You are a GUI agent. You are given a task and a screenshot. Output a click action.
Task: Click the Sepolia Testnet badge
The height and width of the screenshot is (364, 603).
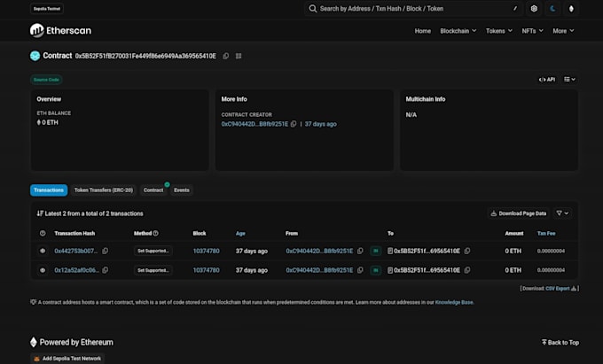47,9
